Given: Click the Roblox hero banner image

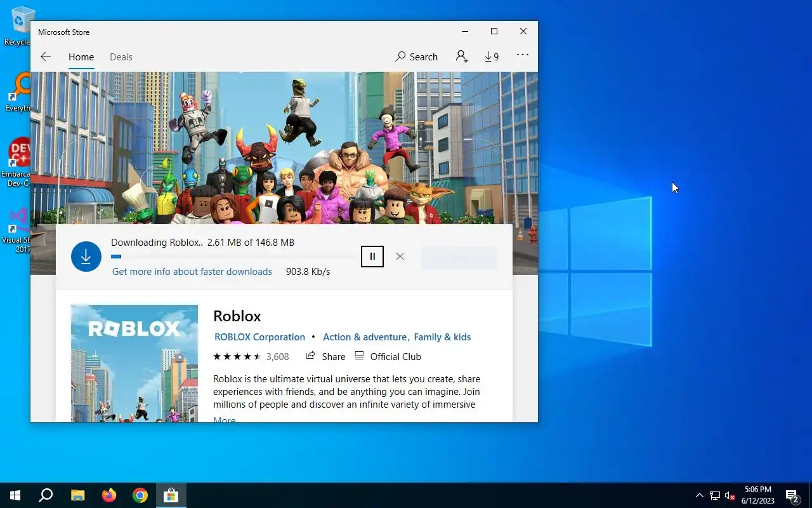Looking at the screenshot, I should click(x=284, y=147).
